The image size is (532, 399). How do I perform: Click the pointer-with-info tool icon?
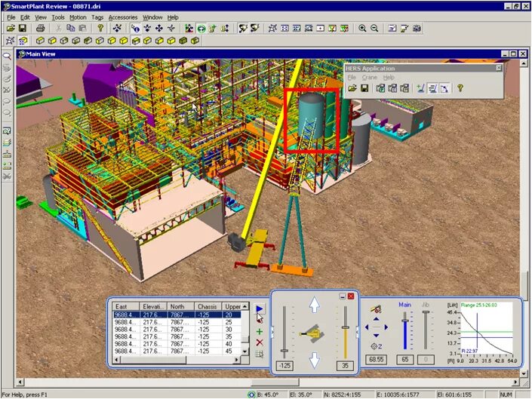[x=135, y=29]
